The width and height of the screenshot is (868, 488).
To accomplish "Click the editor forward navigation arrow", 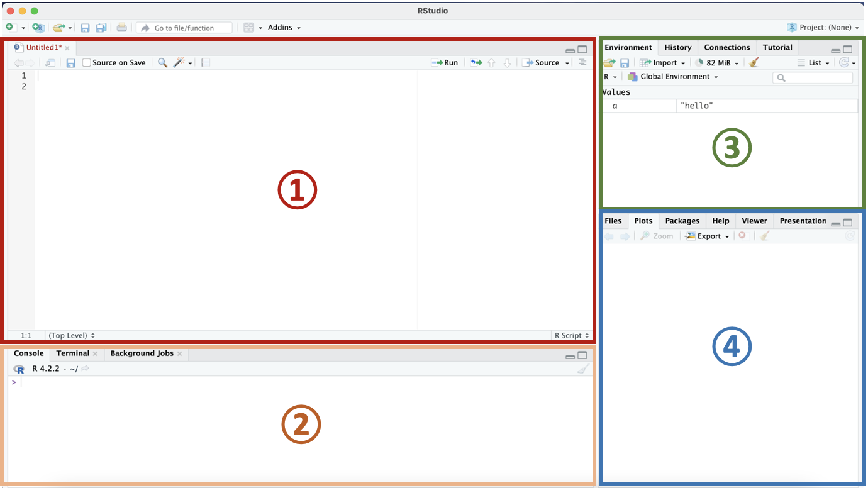I will pos(30,63).
